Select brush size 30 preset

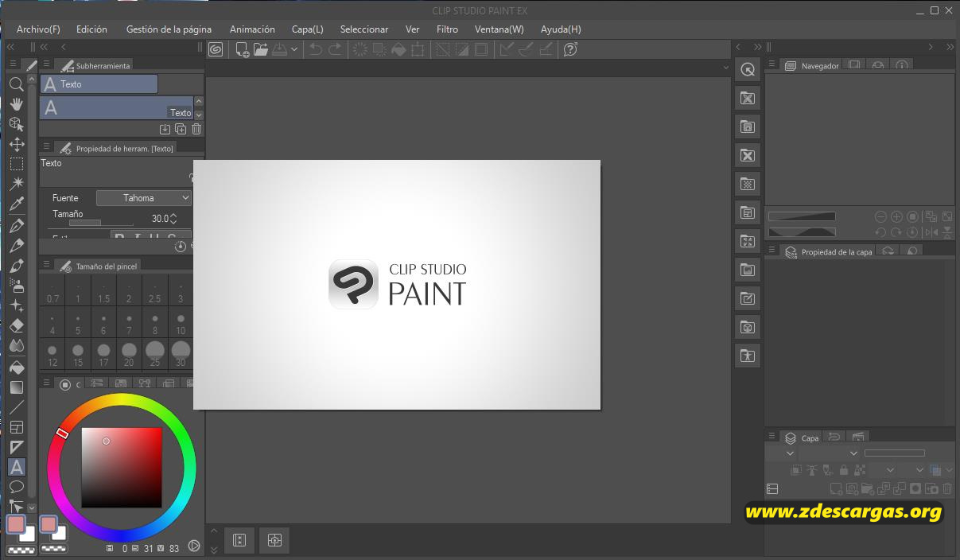181,354
